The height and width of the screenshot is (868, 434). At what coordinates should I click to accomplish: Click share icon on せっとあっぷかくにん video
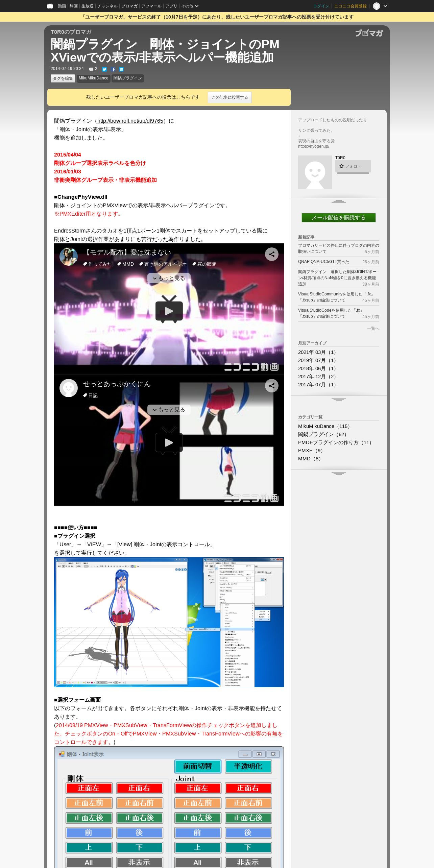click(x=272, y=386)
